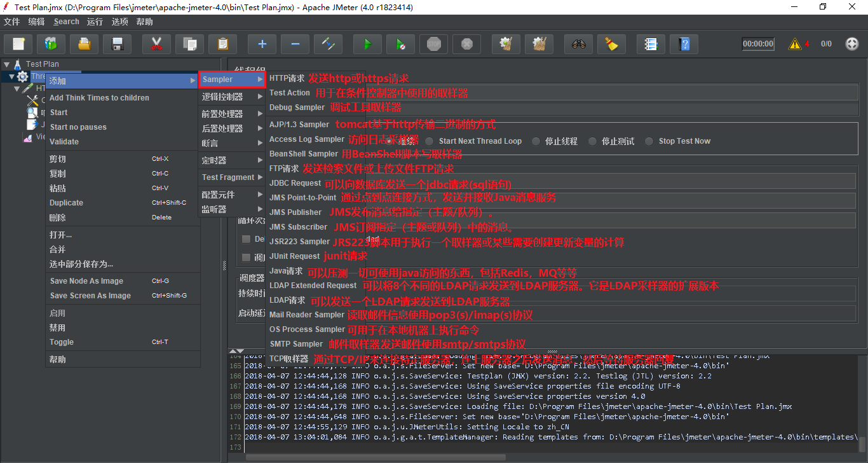Choose BeanShell Sampler from list
Image resolution: width=868 pixels, height=463 pixels.
[304, 154]
